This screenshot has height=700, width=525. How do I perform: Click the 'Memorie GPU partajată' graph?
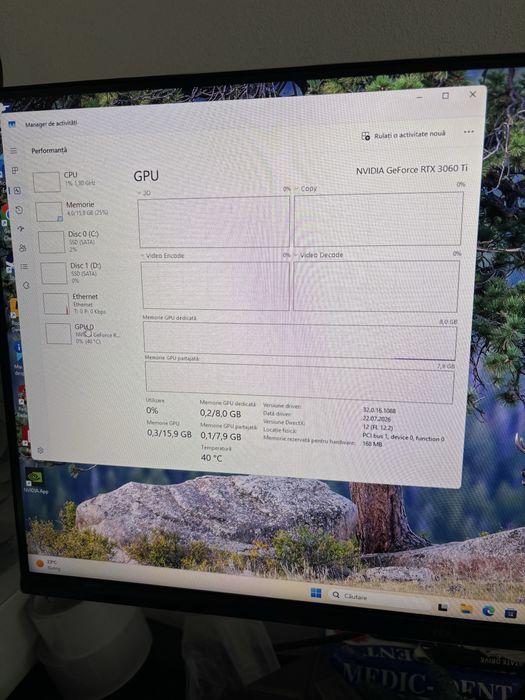point(300,383)
